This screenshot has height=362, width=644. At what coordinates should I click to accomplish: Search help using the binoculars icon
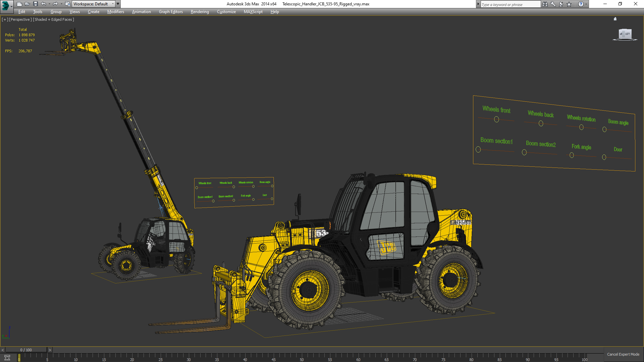[x=545, y=4]
